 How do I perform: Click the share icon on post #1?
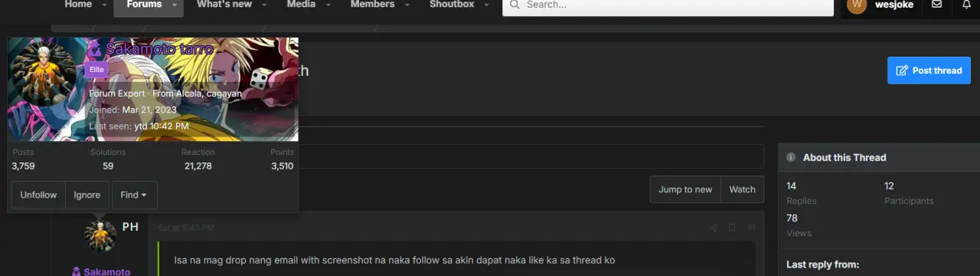tap(714, 228)
